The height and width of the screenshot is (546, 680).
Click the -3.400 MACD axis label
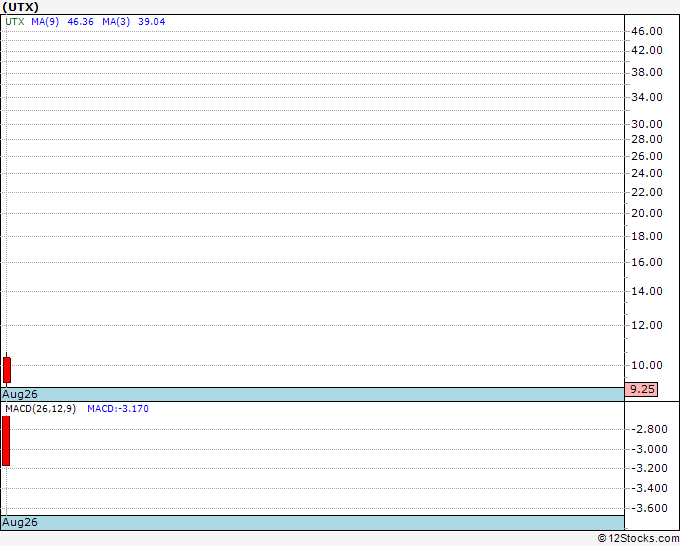[x=649, y=488]
